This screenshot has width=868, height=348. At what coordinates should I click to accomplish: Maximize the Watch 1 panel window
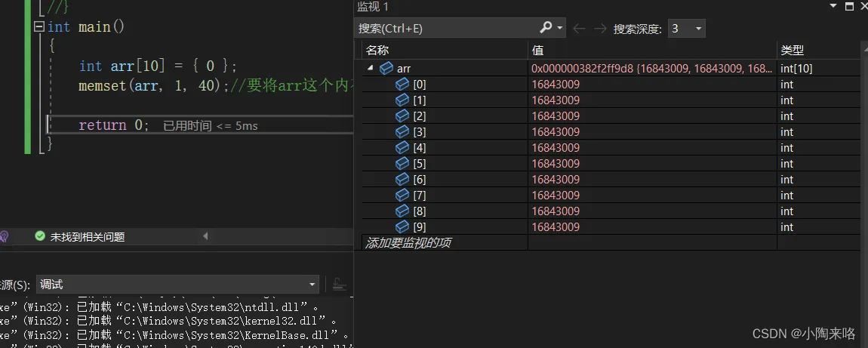pos(849,6)
